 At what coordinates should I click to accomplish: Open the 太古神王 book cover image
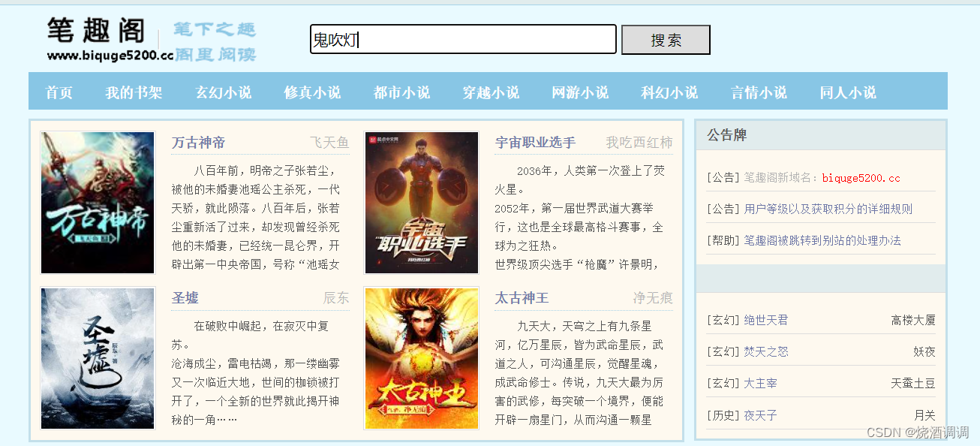[x=422, y=359]
